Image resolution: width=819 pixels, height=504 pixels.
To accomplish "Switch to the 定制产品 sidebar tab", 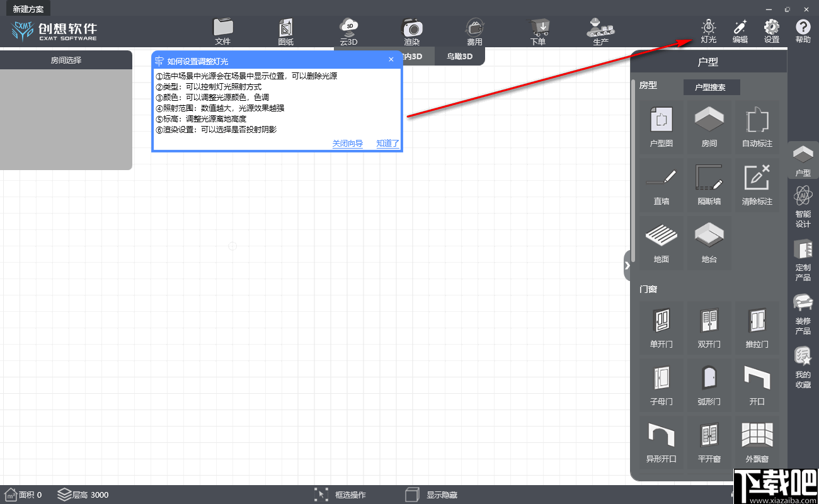I will [x=803, y=261].
